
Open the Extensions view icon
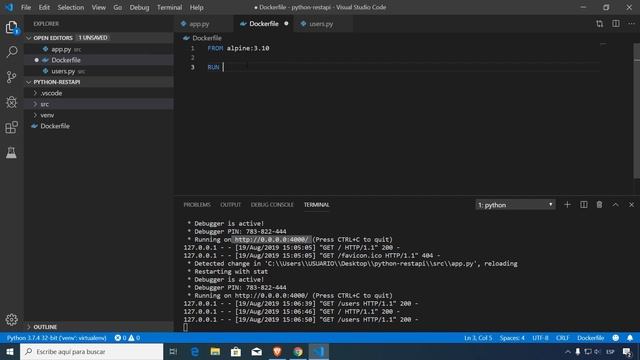pos(11,127)
